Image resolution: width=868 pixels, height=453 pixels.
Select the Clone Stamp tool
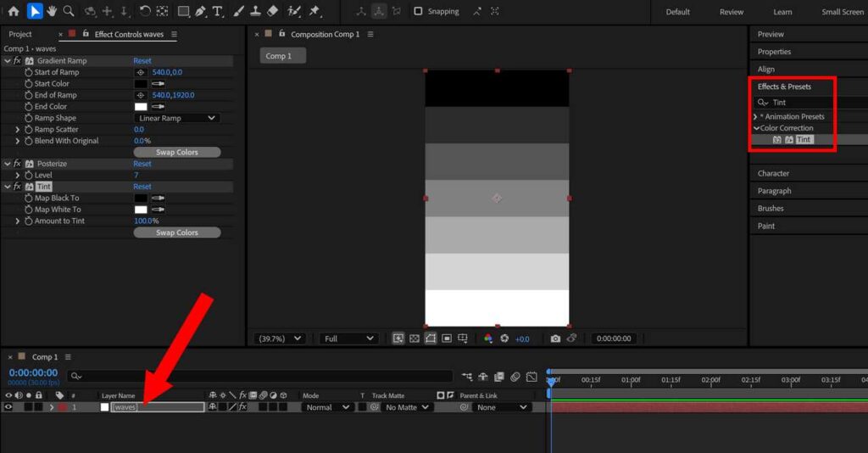pyautogui.click(x=255, y=11)
